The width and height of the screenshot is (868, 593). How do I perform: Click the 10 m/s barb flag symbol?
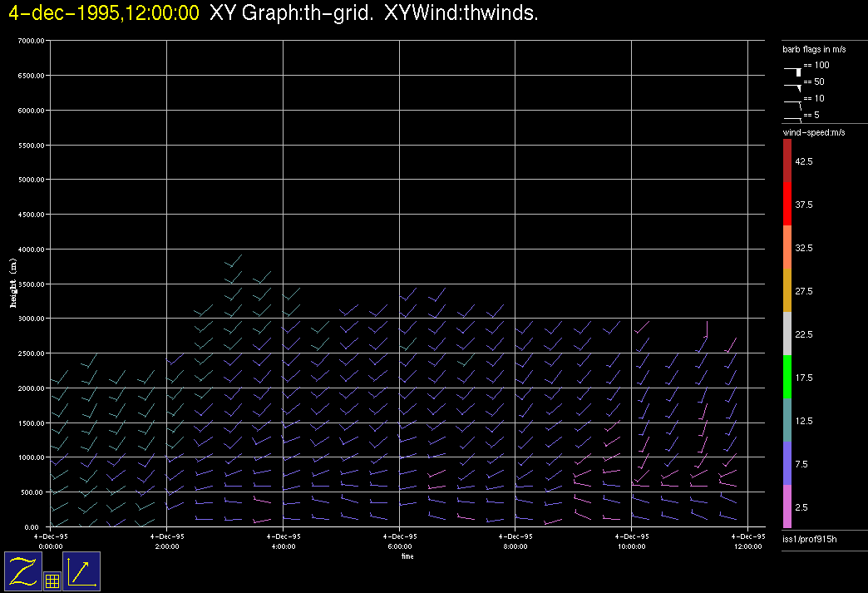point(792,102)
